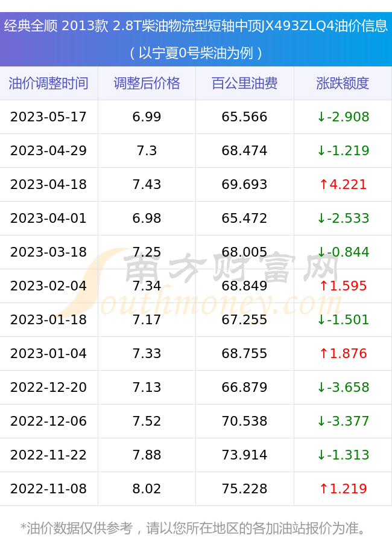
Task: Click the subtitle 以宁夏0号柴油为例
Action: [196, 53]
